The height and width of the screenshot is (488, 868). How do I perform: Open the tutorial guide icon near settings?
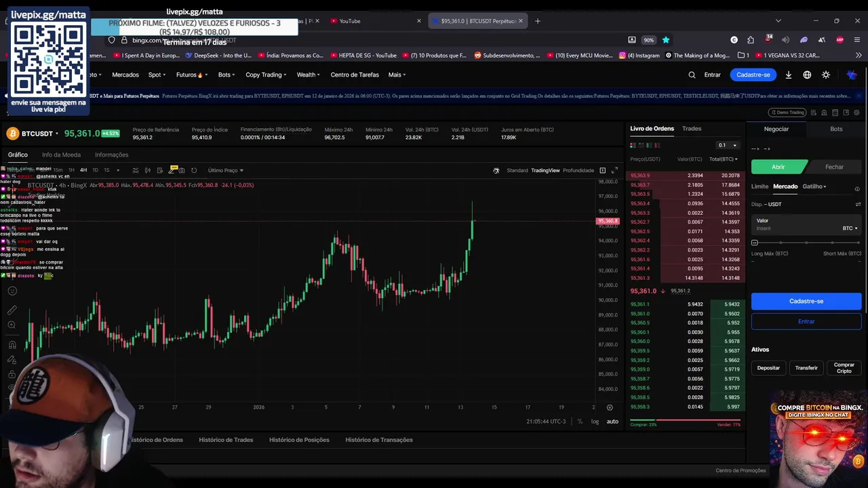coord(846,113)
